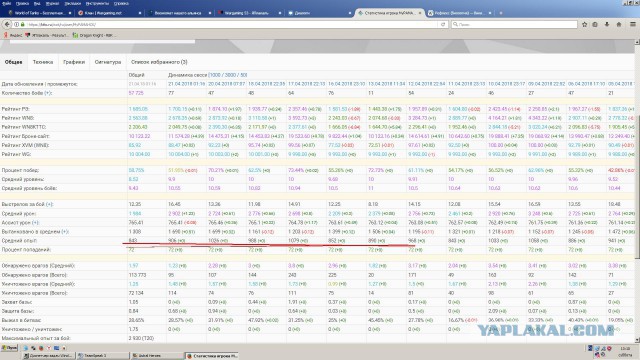Click the Процент попаданий row label

pyautogui.click(x=26, y=249)
